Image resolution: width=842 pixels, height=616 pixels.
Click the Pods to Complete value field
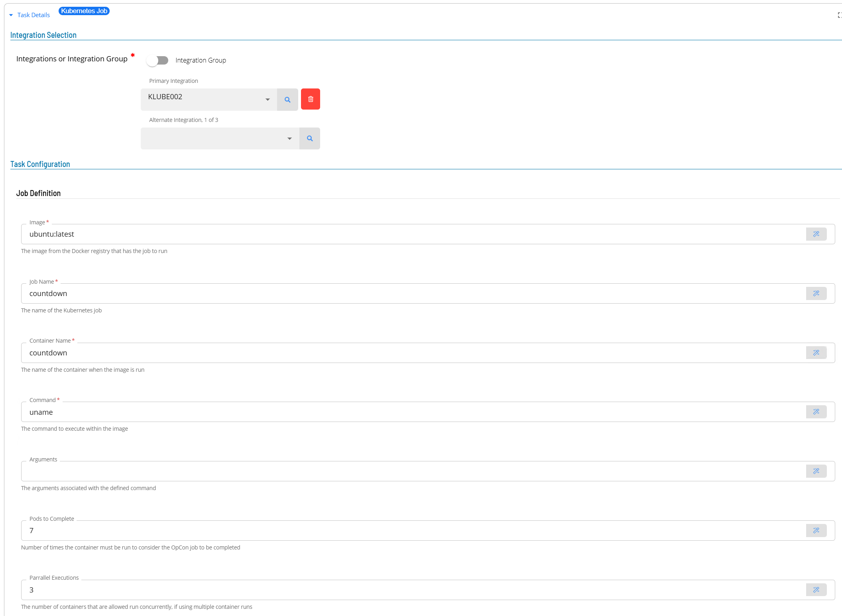[399, 531]
